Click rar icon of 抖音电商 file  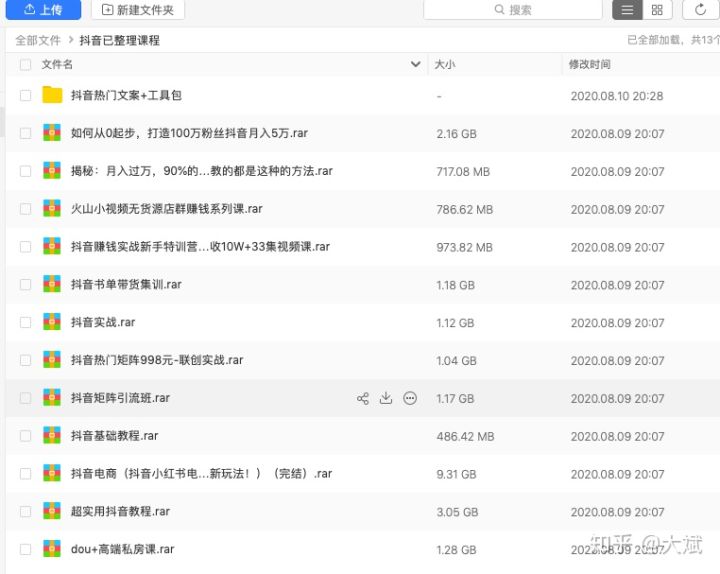click(x=52, y=473)
